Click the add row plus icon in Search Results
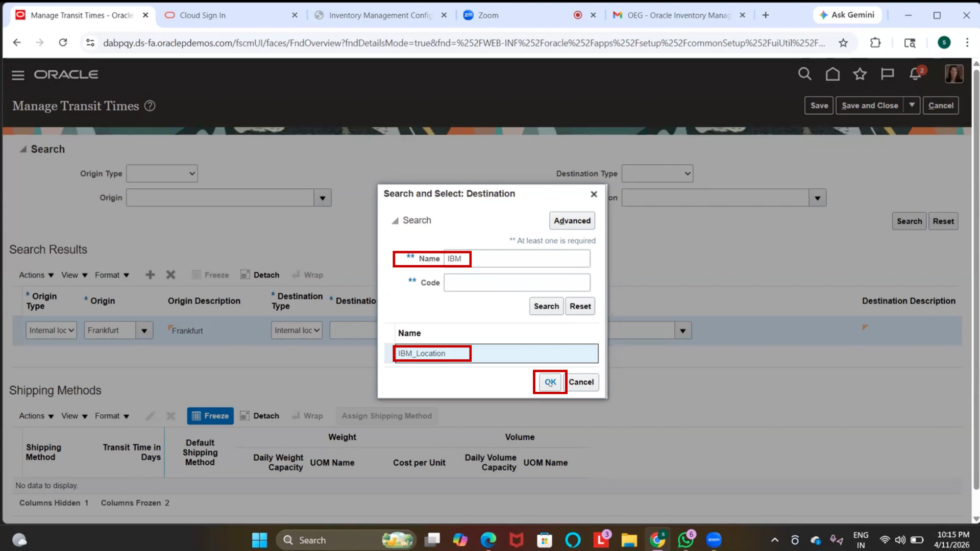The height and width of the screenshot is (551, 980). coord(150,275)
